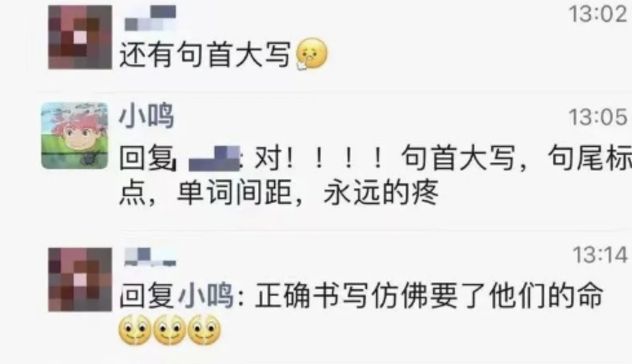Click the 13:14 timestamp

600,256
